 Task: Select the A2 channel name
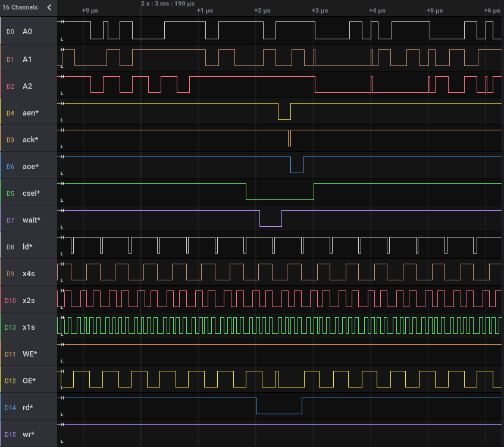coord(27,86)
